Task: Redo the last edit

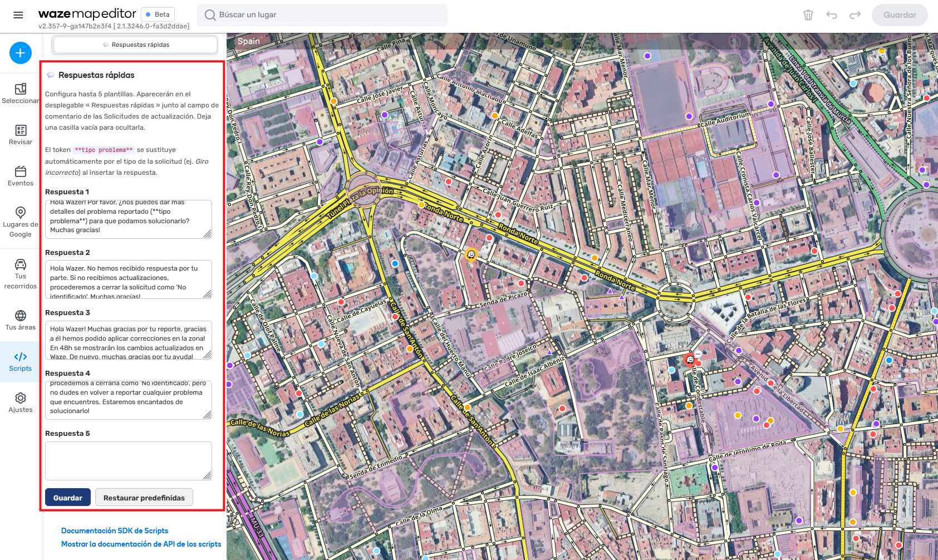Action: point(855,15)
